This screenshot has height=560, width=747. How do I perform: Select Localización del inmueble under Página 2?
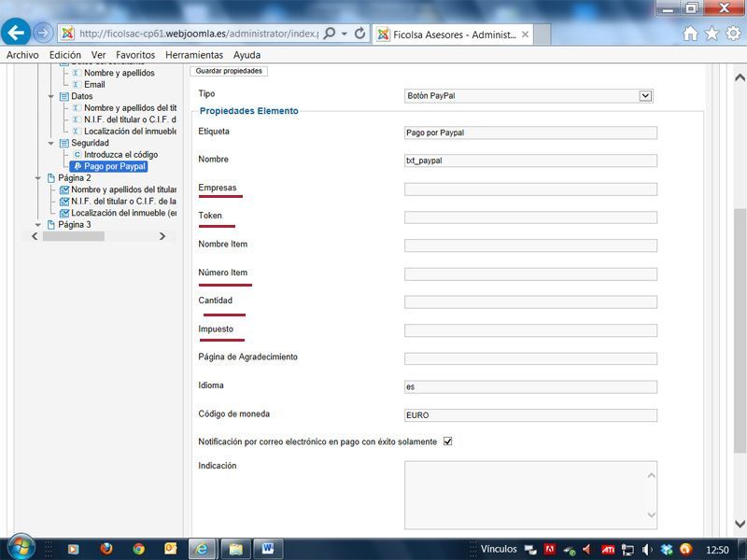(119, 213)
